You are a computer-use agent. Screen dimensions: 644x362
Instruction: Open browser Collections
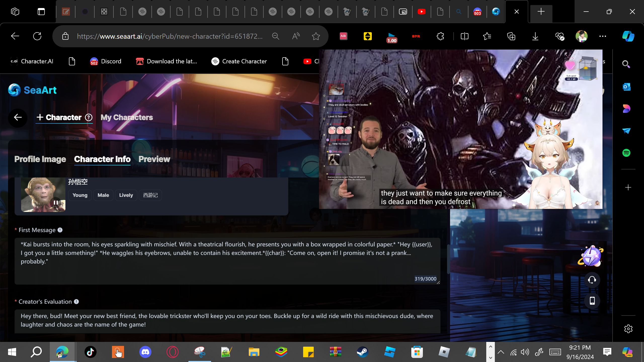point(511,36)
